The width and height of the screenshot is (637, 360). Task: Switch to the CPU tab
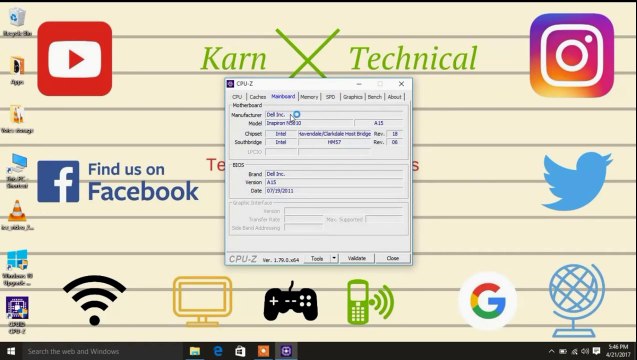[x=237, y=97]
